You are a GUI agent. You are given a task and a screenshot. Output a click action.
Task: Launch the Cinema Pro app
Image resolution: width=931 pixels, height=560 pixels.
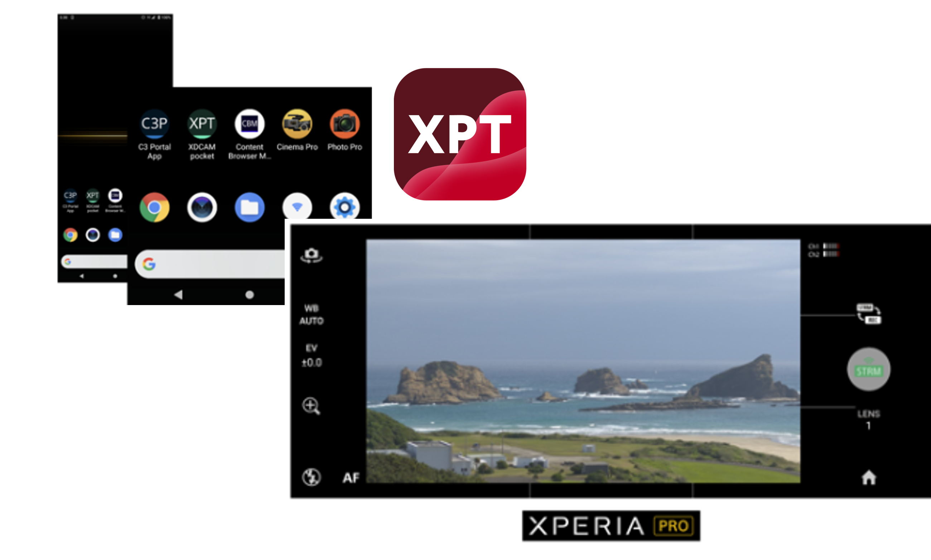pyautogui.click(x=297, y=124)
